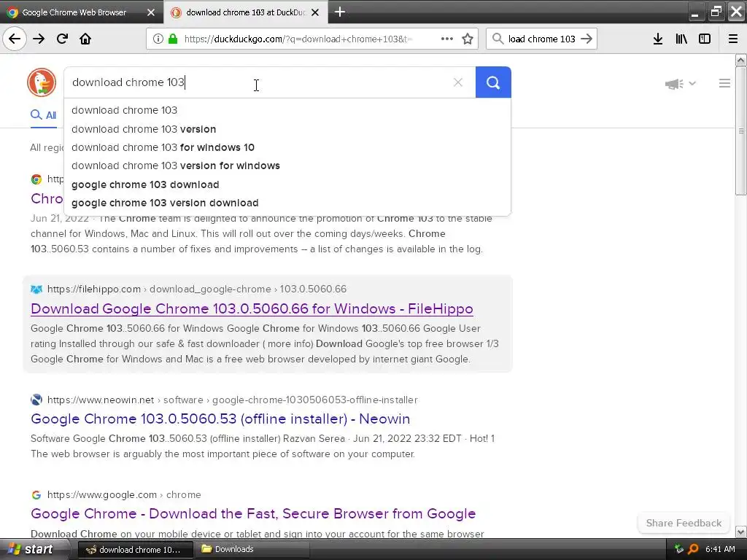Click the magnifier in Firefox search box

(498, 39)
